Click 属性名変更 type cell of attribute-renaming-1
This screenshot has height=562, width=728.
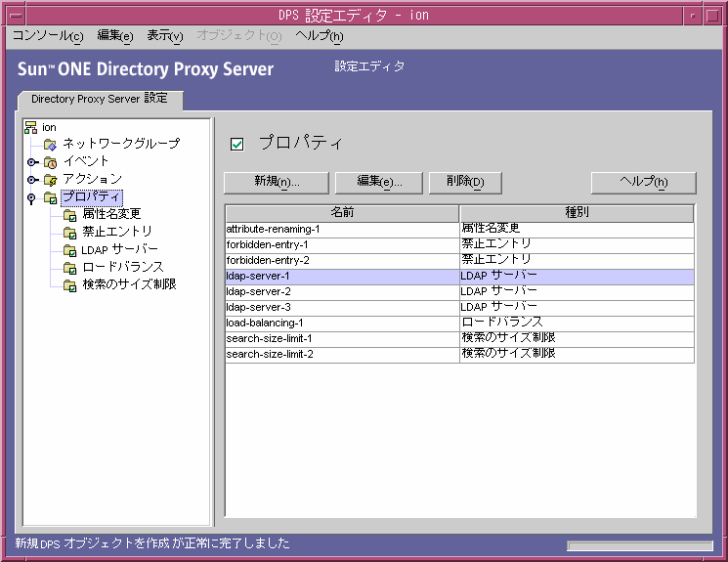click(577, 230)
